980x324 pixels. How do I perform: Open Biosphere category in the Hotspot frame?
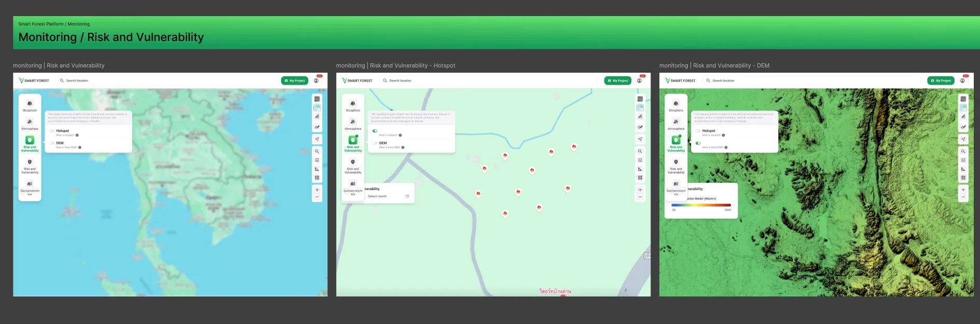coord(353,106)
